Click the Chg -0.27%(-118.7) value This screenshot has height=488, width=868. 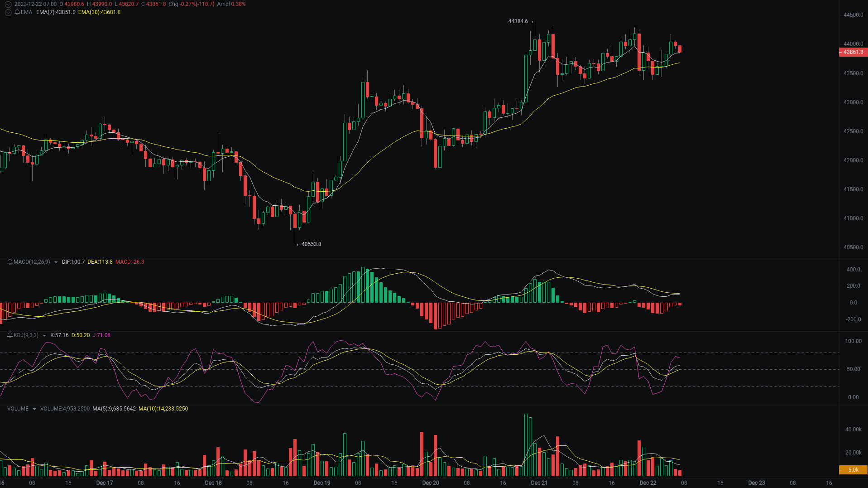[x=192, y=4]
